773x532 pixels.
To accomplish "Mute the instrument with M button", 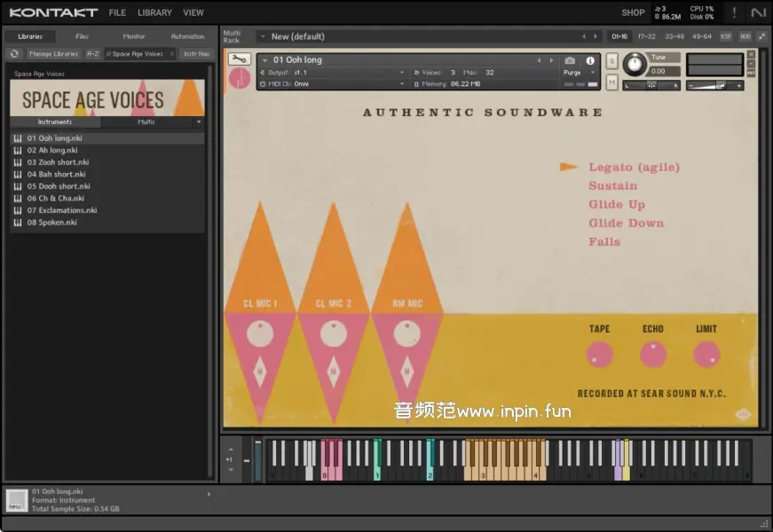I will point(612,82).
